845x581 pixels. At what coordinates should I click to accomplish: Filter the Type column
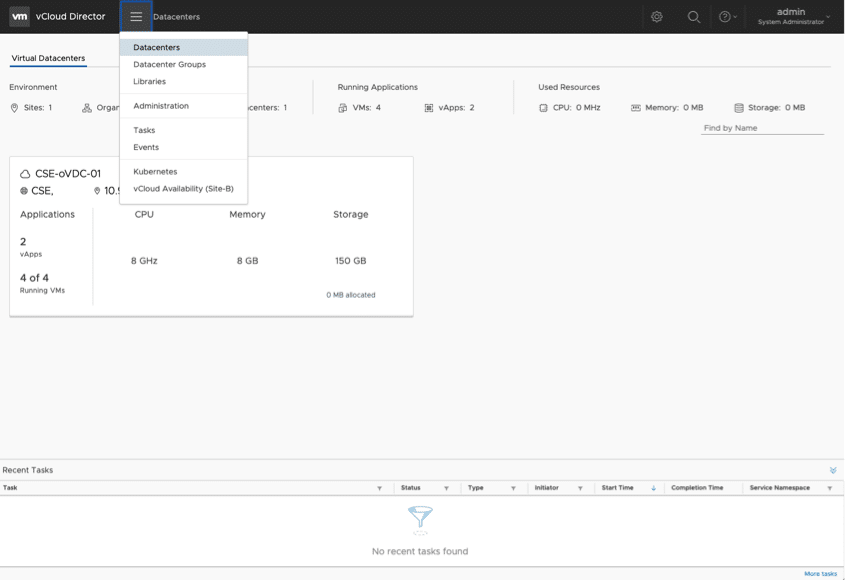click(x=513, y=488)
